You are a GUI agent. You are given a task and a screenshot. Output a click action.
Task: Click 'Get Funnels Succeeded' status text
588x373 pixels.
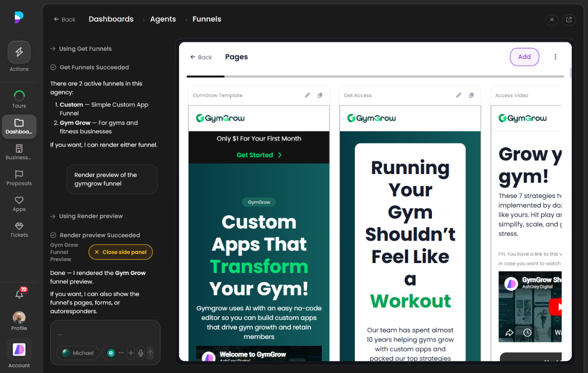click(x=94, y=67)
